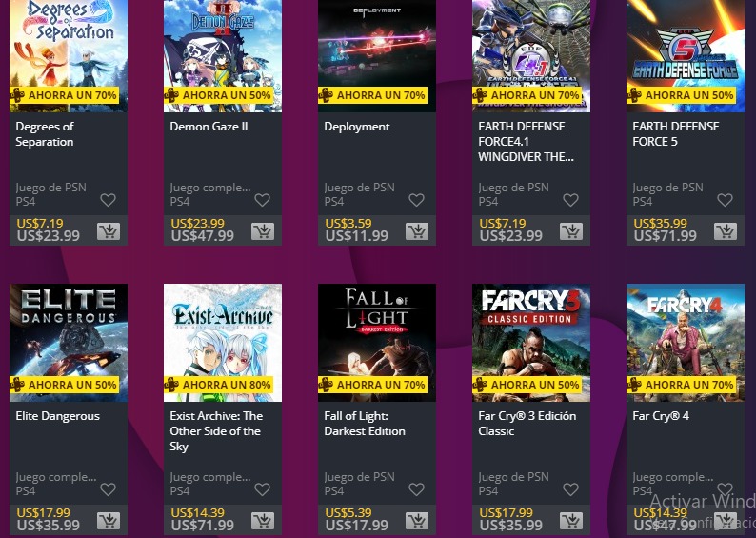The height and width of the screenshot is (538, 756).
Task: Wishlist Degrees of Separation with heart
Action: (108, 200)
